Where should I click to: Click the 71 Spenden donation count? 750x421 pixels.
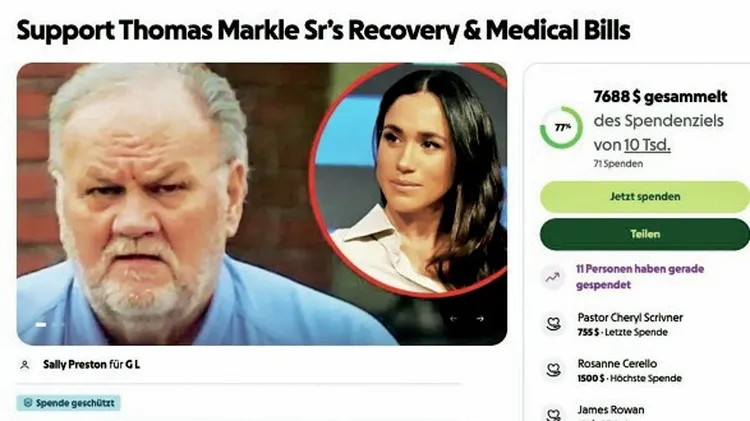point(618,164)
